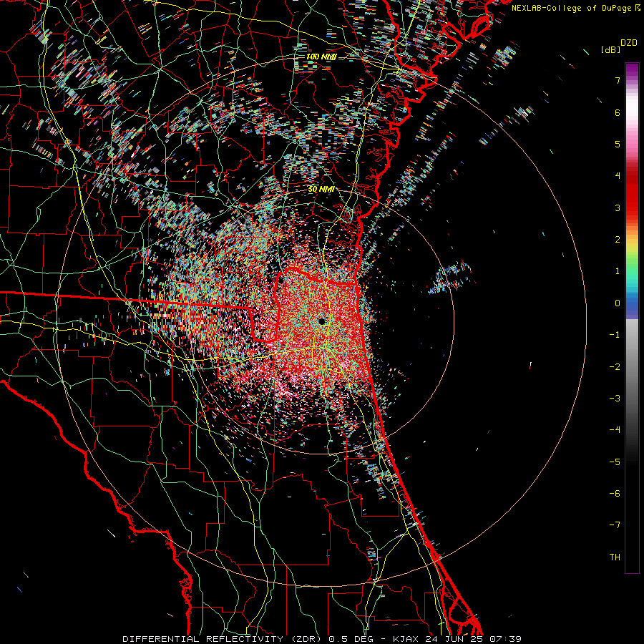
Task: Click the Differential Reflectivity caption at bottom
Action: point(322,639)
